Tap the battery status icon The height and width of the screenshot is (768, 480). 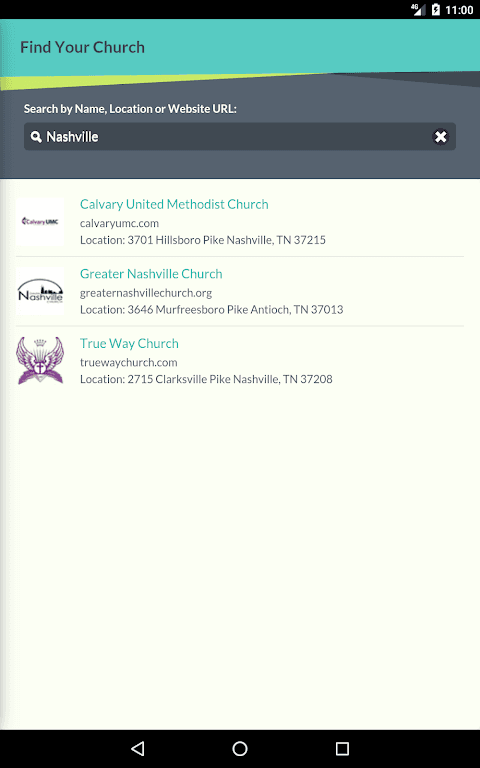coord(435,9)
